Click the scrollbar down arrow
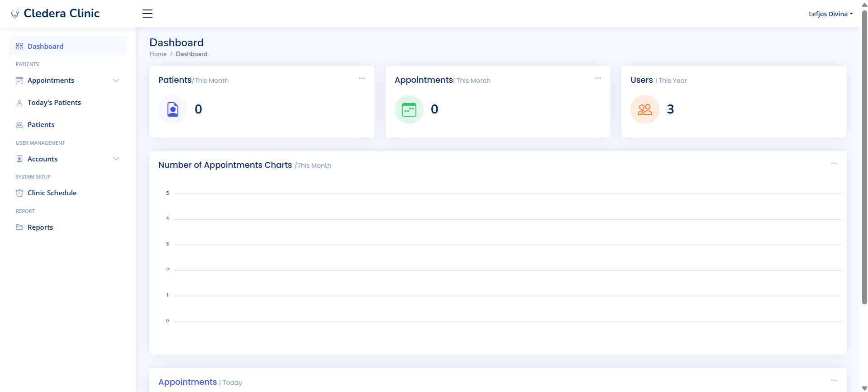 864,388
